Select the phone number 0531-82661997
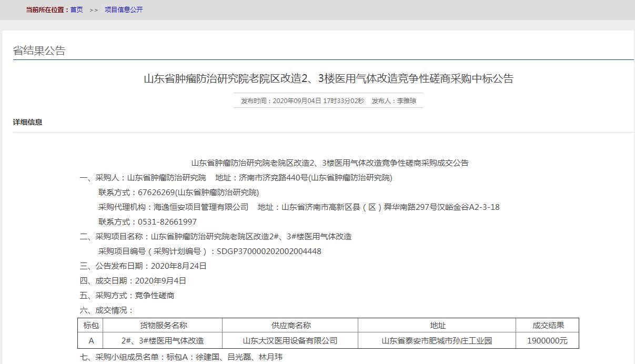 pos(167,222)
